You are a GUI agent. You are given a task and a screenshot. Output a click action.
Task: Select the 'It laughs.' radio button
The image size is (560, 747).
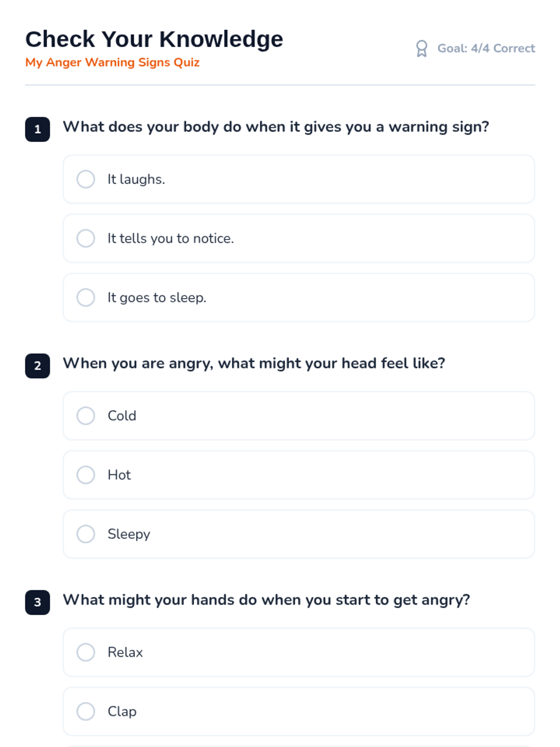pos(86,179)
